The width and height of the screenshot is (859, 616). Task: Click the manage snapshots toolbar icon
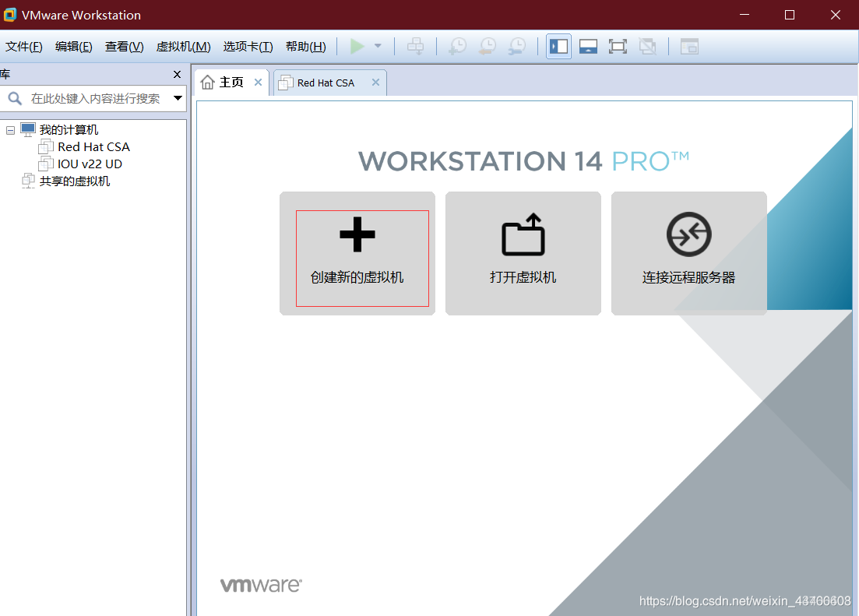pos(516,47)
